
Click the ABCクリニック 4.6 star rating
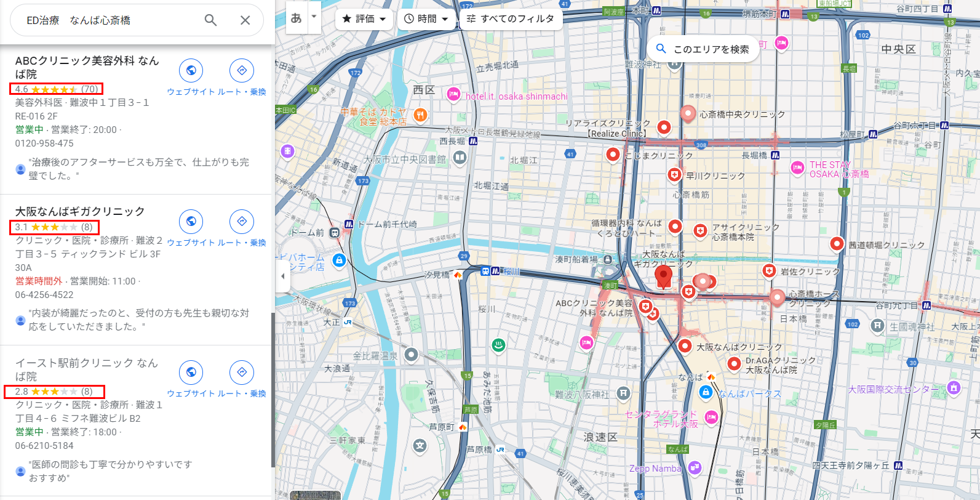pos(57,89)
